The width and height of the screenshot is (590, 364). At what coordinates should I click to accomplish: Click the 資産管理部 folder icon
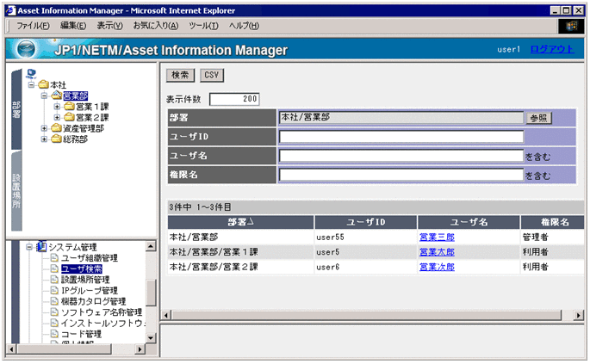[57, 128]
